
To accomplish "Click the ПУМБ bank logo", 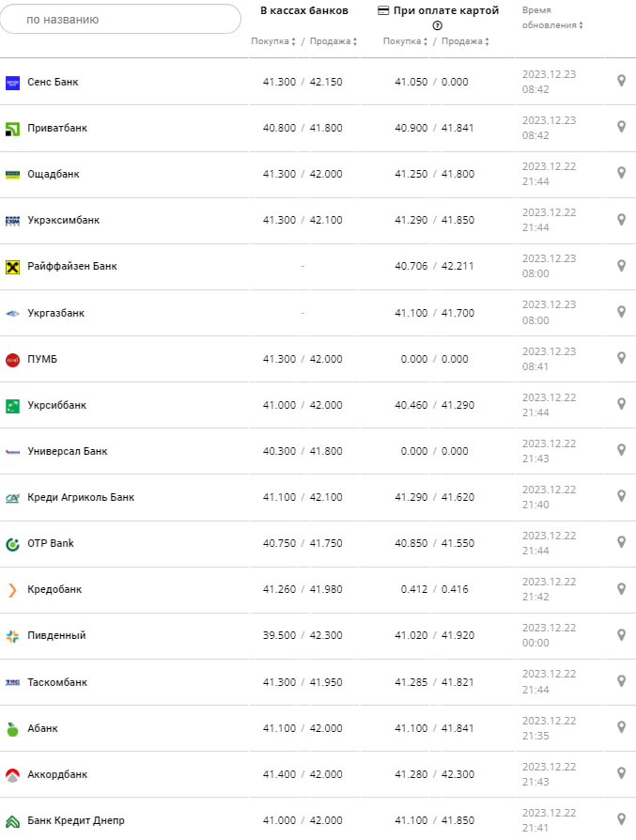I will click(x=12, y=359).
